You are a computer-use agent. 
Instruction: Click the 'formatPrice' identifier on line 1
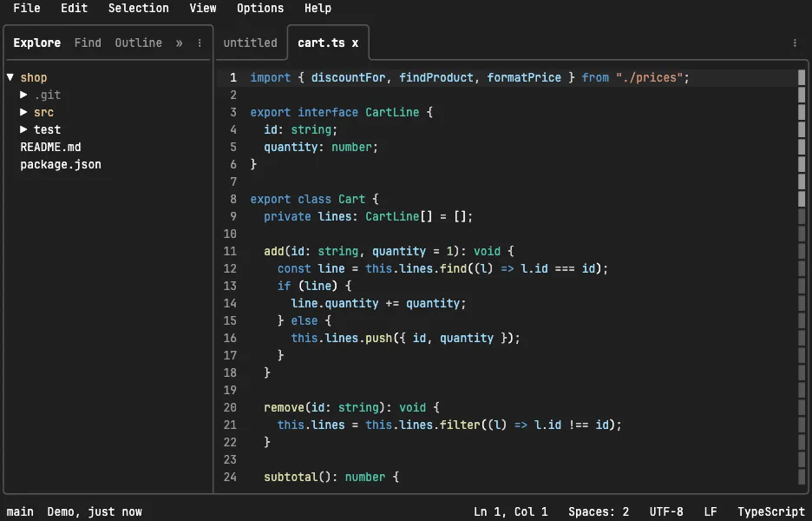coord(524,78)
